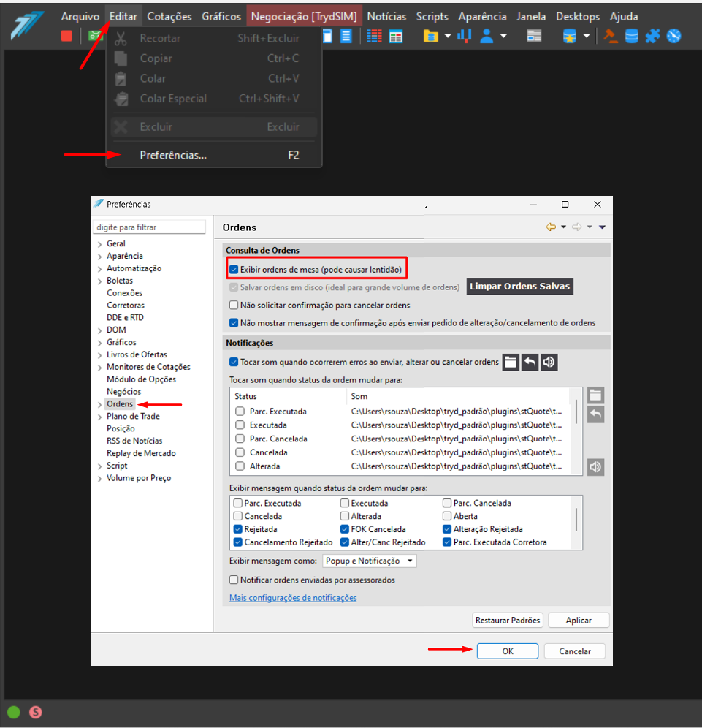Confirm preferences with OK button
This screenshot has height=728, width=702.
click(x=508, y=651)
